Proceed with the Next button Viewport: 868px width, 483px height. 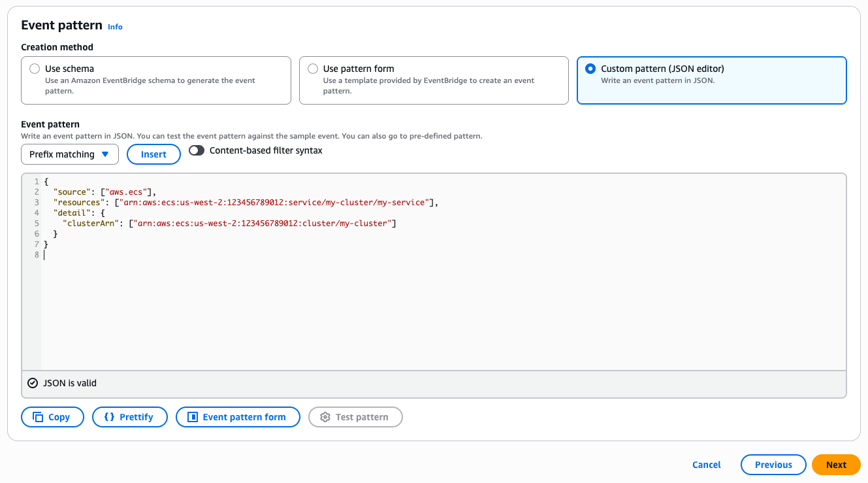[836, 465]
